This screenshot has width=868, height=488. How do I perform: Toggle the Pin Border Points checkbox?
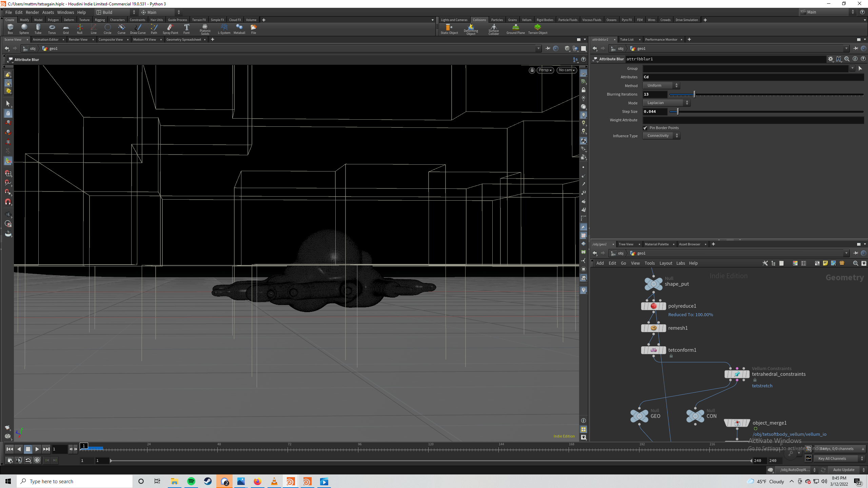[645, 128]
